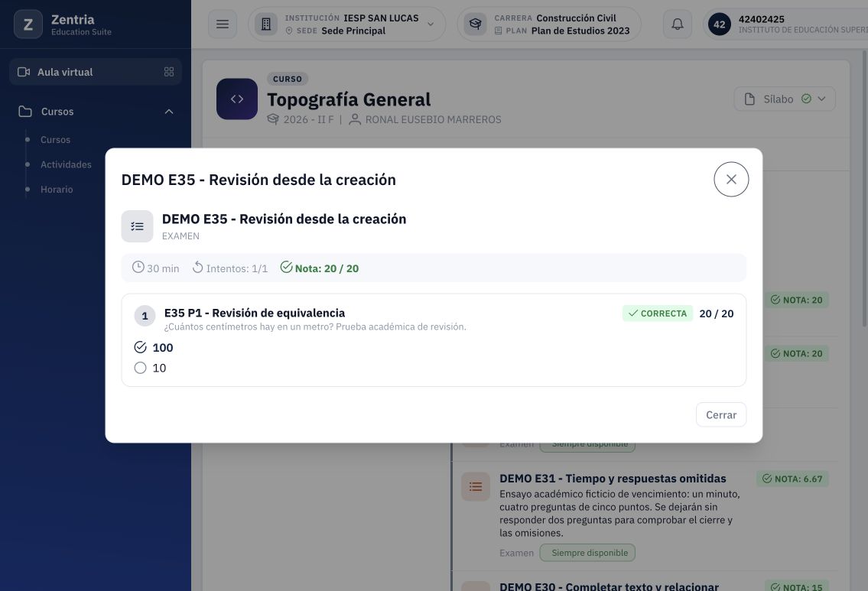Open DEMO E30 - Completar texto y relacionar

pos(609,586)
